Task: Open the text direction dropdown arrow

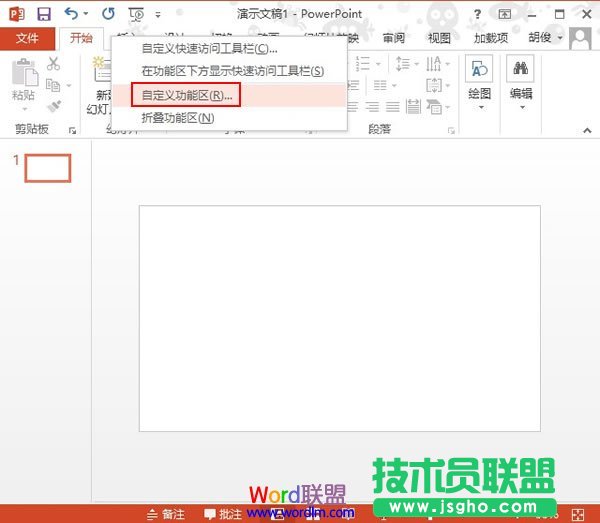Action: (448, 64)
